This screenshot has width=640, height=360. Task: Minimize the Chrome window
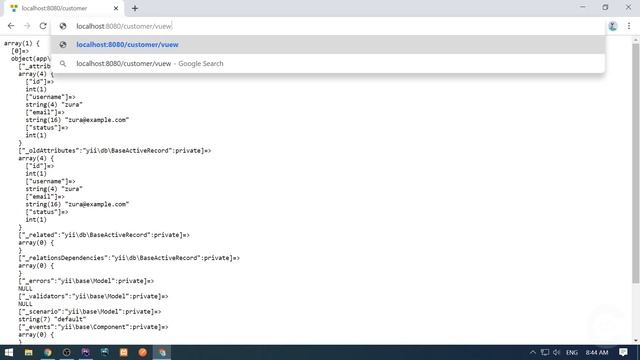(582, 7)
